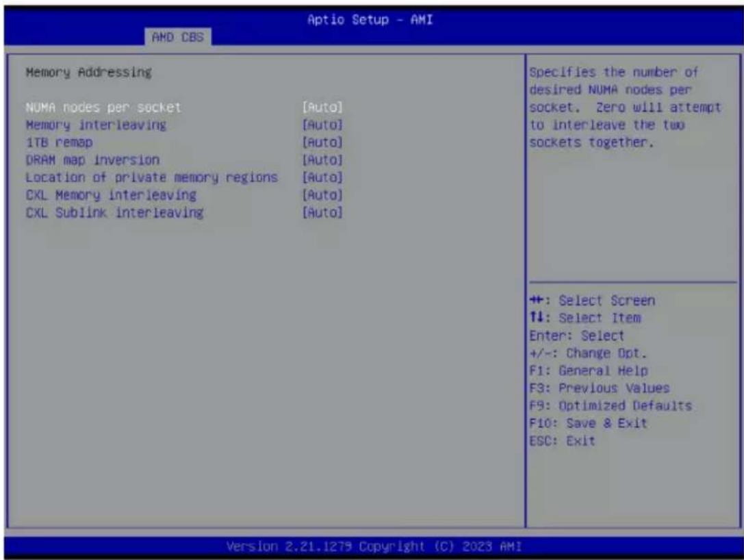Open the Auto value for 1TB remap
The height and width of the screenshot is (560, 744).
322,142
